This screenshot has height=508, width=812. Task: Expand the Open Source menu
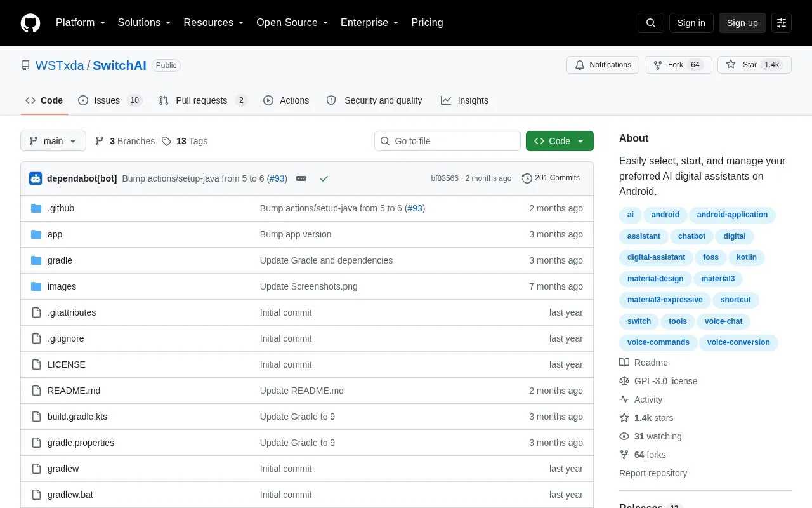(x=292, y=23)
